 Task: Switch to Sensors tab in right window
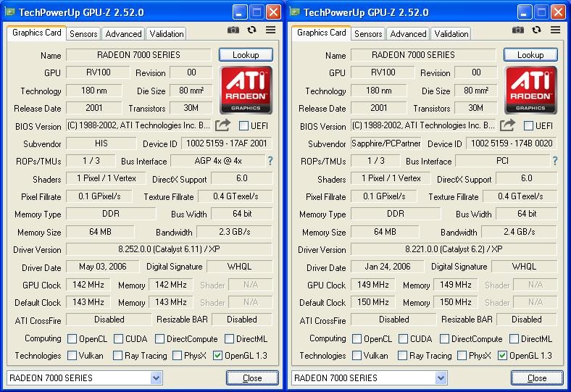[x=368, y=34]
